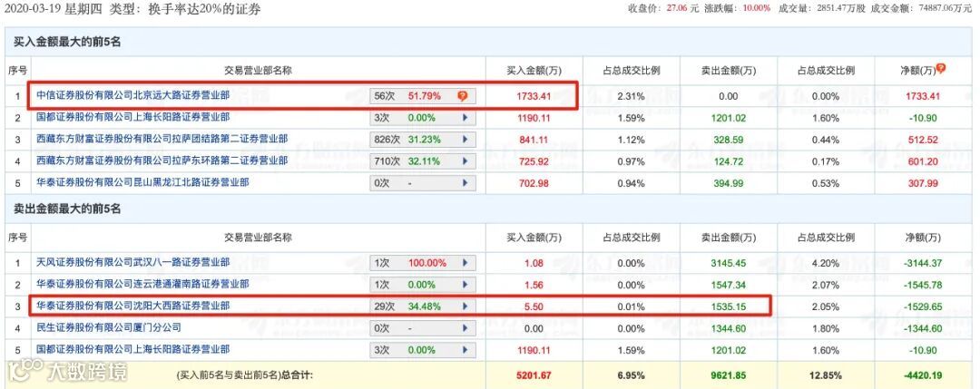Open 天风证券武汉八一路证券营业部 link
Viewport: 980px width, 389px height.
(133, 262)
